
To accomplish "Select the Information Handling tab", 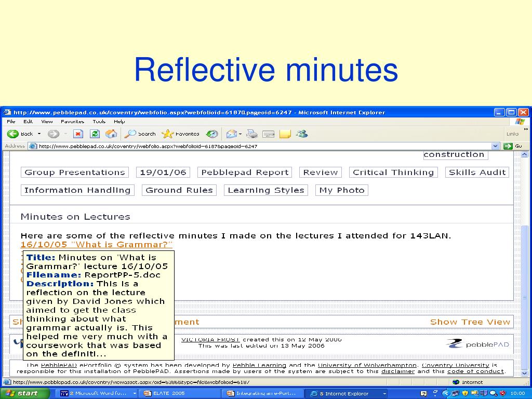I will (77, 190).
